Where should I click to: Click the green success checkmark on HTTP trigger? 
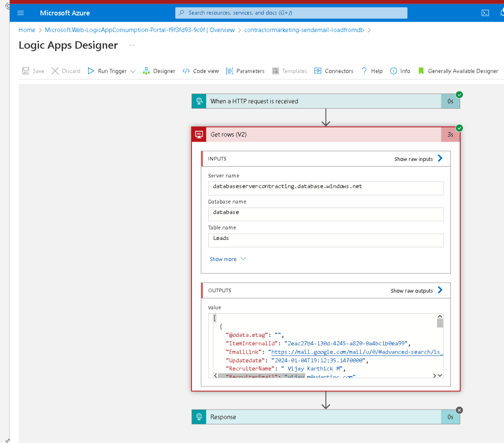(459, 94)
